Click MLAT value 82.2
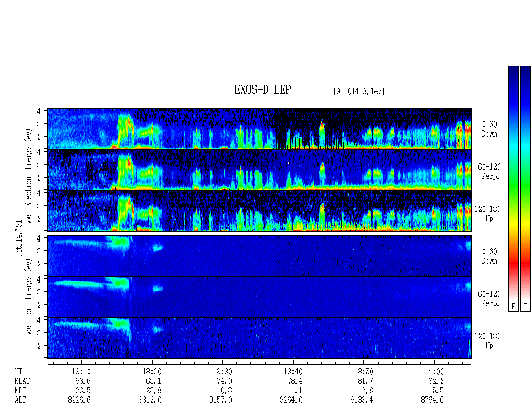Image resolution: width=532 pixels, height=412 pixels. pyautogui.click(x=436, y=381)
